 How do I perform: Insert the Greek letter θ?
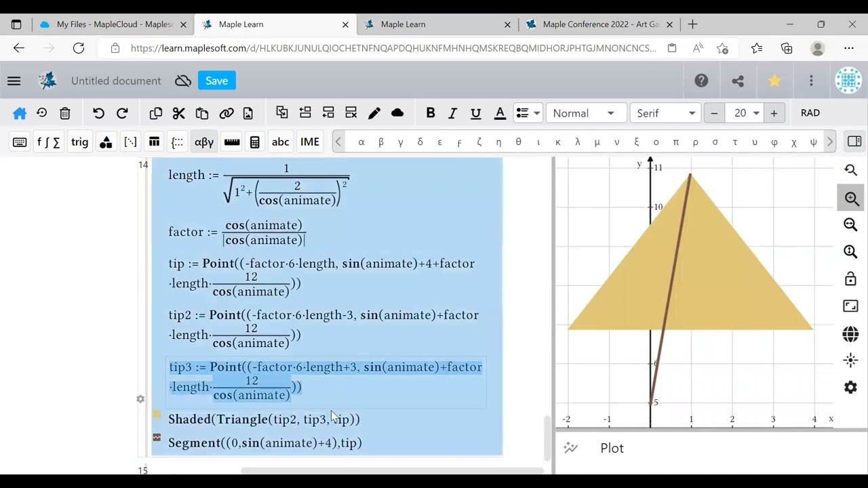coord(519,142)
